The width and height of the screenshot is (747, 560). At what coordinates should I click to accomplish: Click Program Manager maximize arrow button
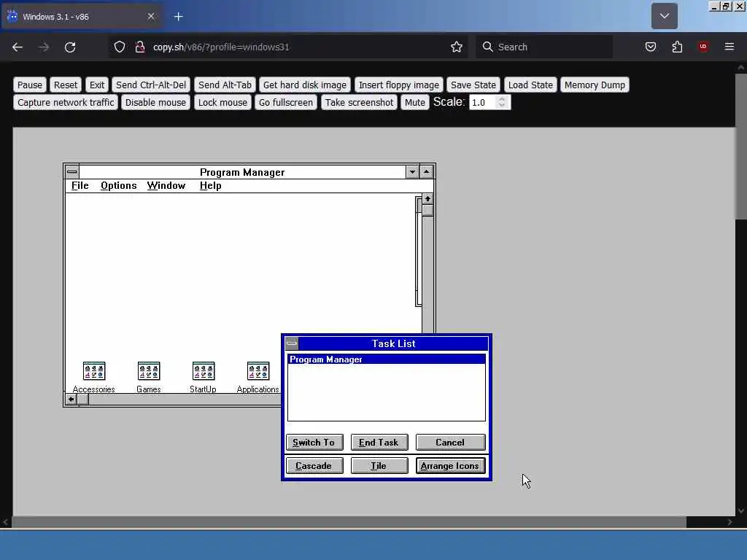click(x=427, y=172)
